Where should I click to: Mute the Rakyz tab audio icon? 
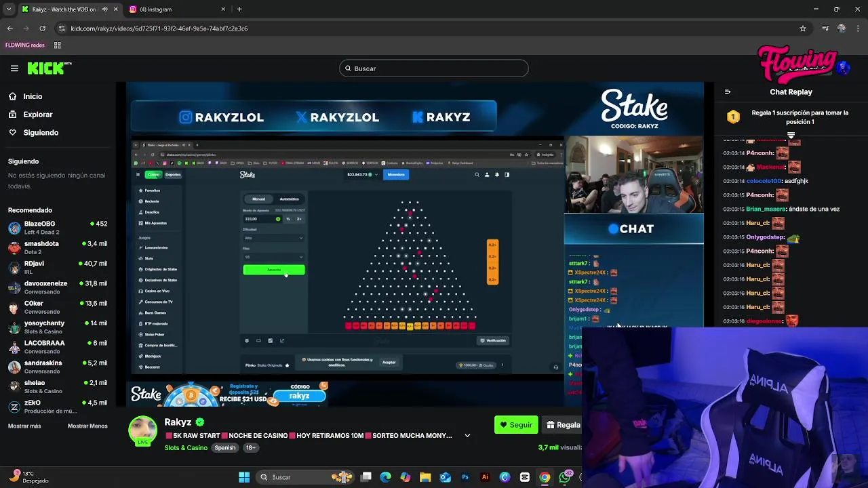(104, 9)
